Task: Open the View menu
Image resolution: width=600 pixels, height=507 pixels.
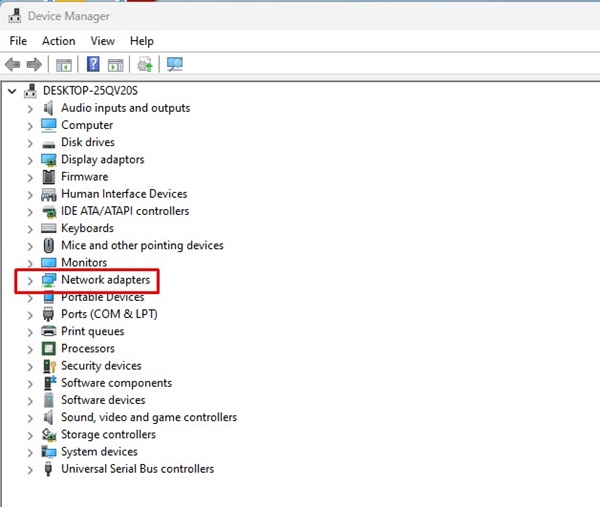Action: pyautogui.click(x=103, y=41)
